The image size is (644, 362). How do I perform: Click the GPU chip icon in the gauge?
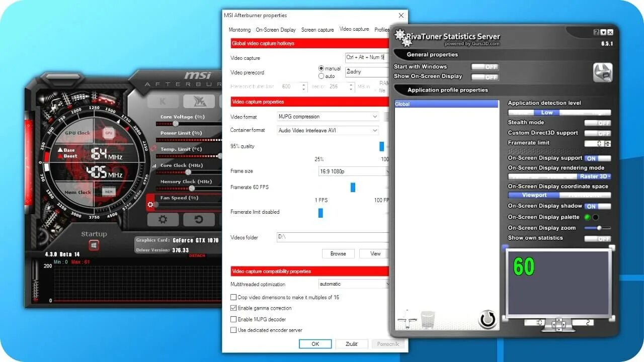tap(108, 133)
